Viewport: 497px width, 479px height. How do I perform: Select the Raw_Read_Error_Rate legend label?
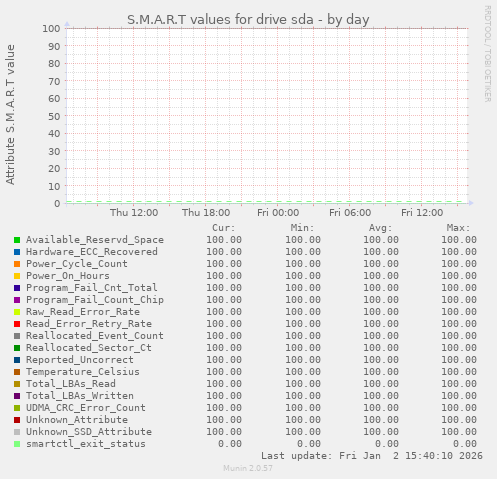coord(83,312)
